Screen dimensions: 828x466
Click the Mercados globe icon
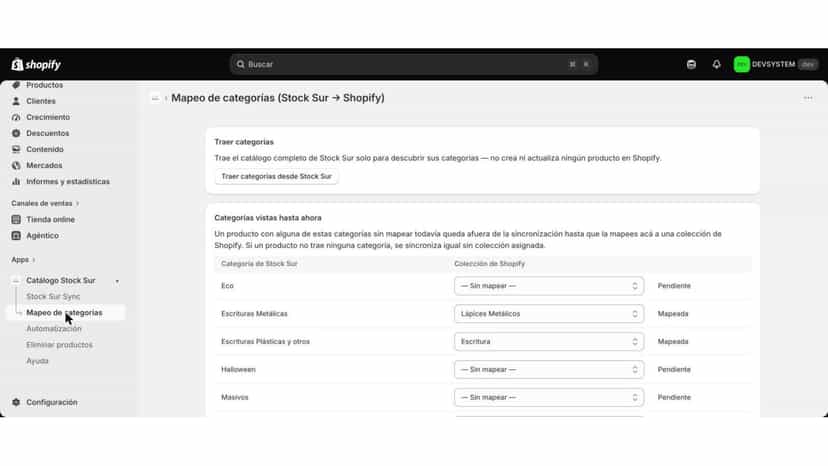pos(16,165)
